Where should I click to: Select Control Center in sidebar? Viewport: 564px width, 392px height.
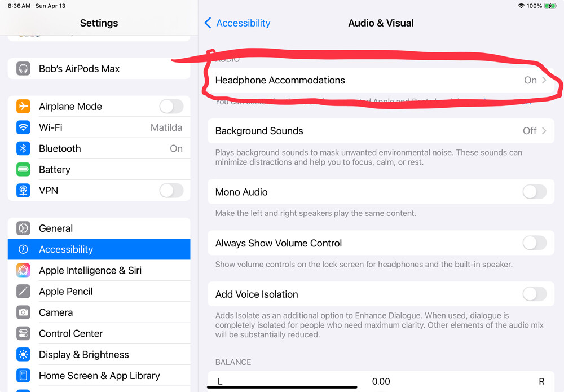pyautogui.click(x=99, y=333)
